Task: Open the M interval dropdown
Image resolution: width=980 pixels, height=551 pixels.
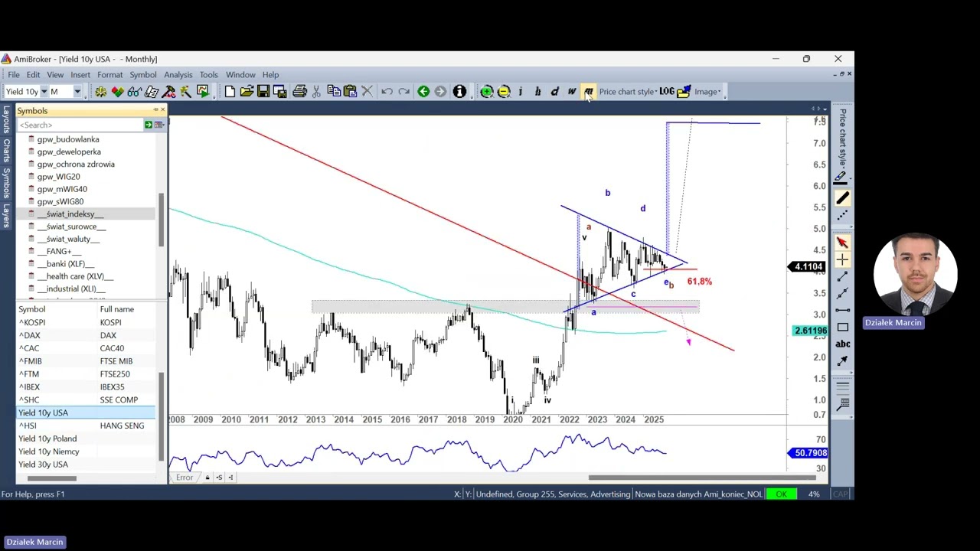Action: [77, 92]
